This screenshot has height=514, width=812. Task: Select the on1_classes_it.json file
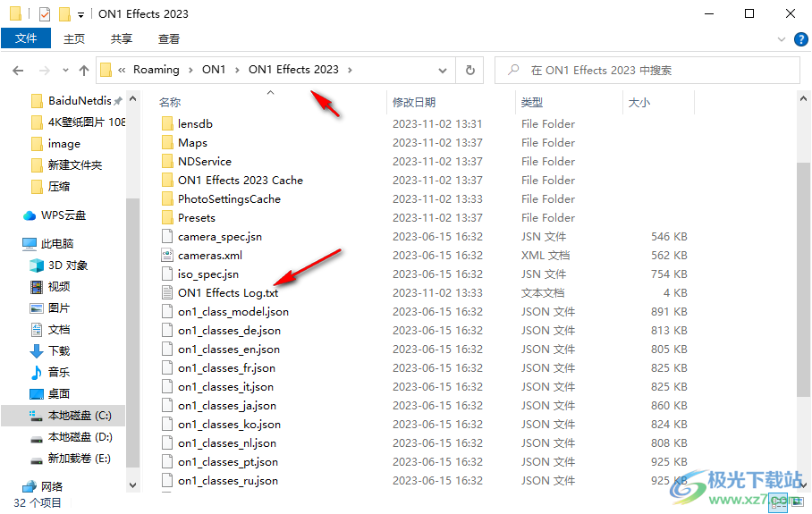pyautogui.click(x=225, y=387)
